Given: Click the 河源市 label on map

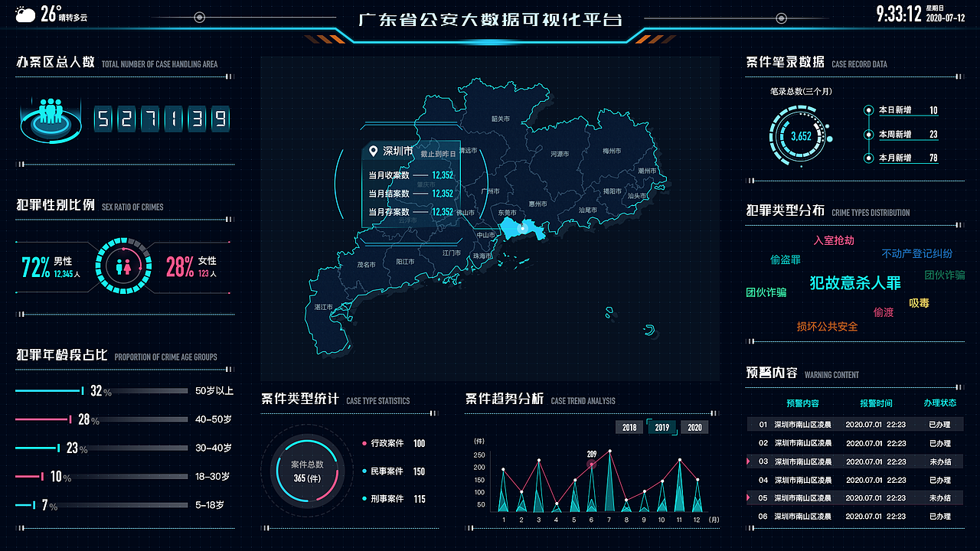Looking at the screenshot, I should 560,154.
